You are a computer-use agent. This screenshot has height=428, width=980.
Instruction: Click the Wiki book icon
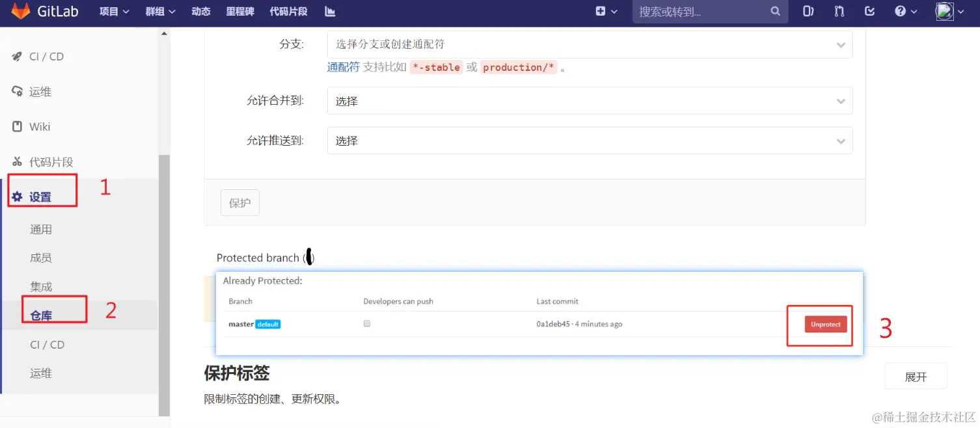pos(17,126)
